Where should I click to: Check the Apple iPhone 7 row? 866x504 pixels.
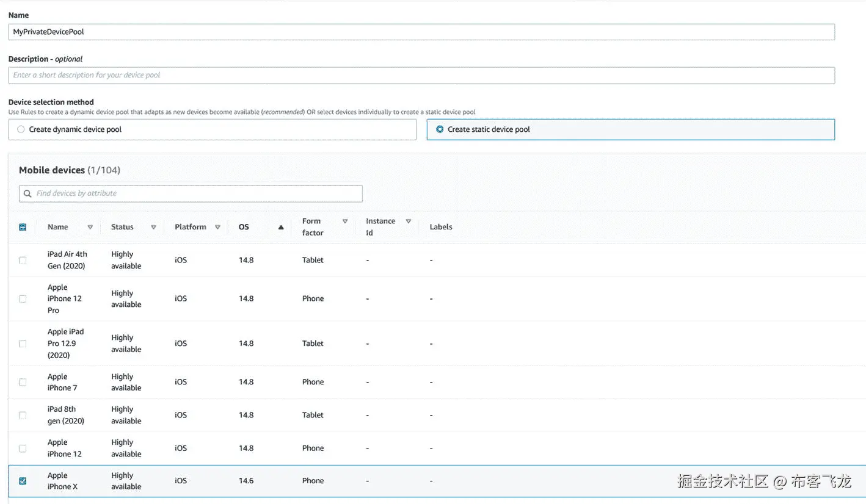23,382
